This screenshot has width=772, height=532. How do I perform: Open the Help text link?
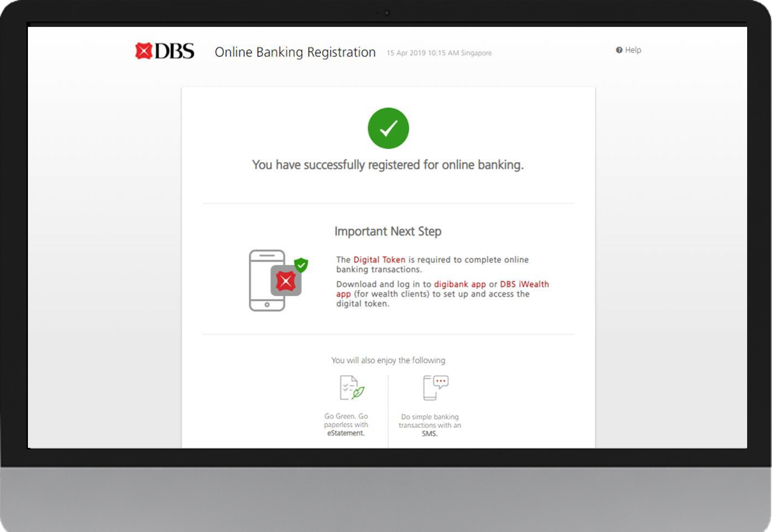[x=633, y=50]
